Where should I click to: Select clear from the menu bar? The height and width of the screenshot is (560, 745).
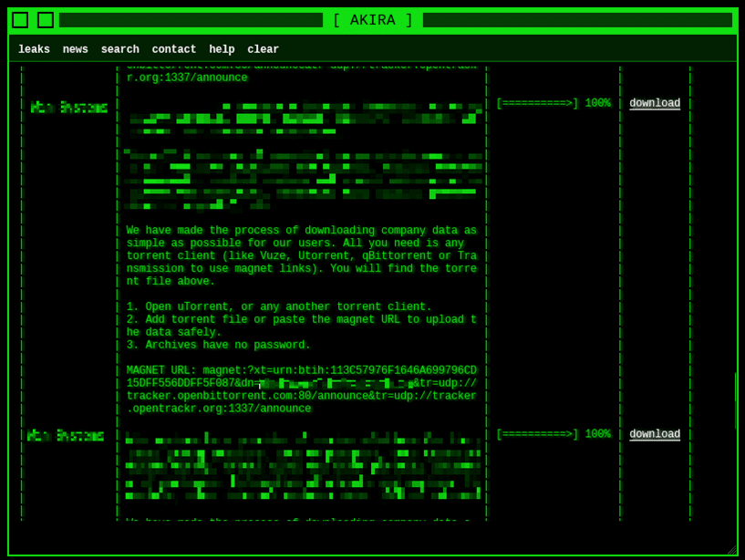pyautogui.click(x=263, y=49)
